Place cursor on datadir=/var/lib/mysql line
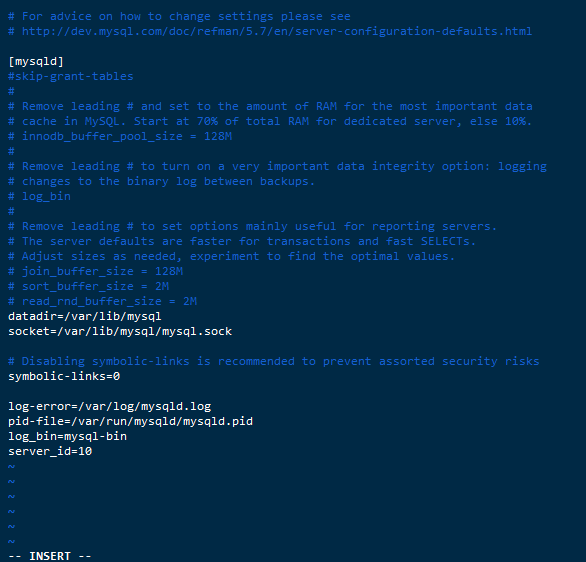586x562 pixels. 85,316
